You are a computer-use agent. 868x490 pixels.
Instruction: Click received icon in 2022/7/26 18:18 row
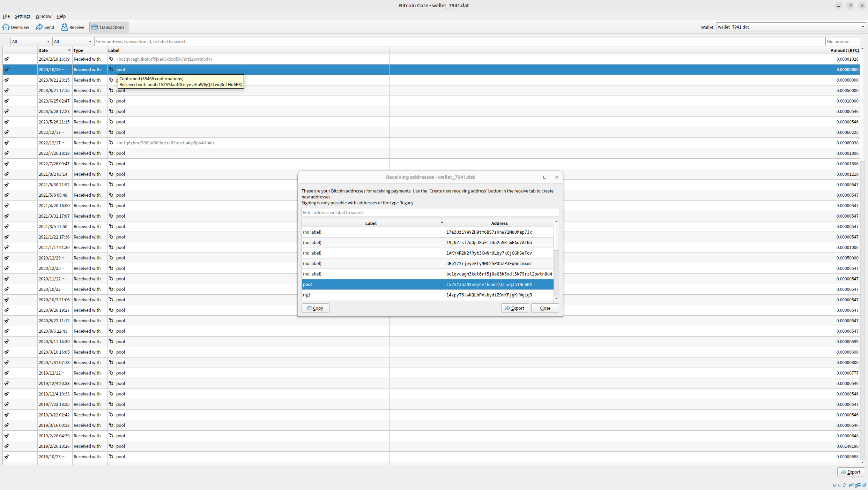click(x=111, y=153)
